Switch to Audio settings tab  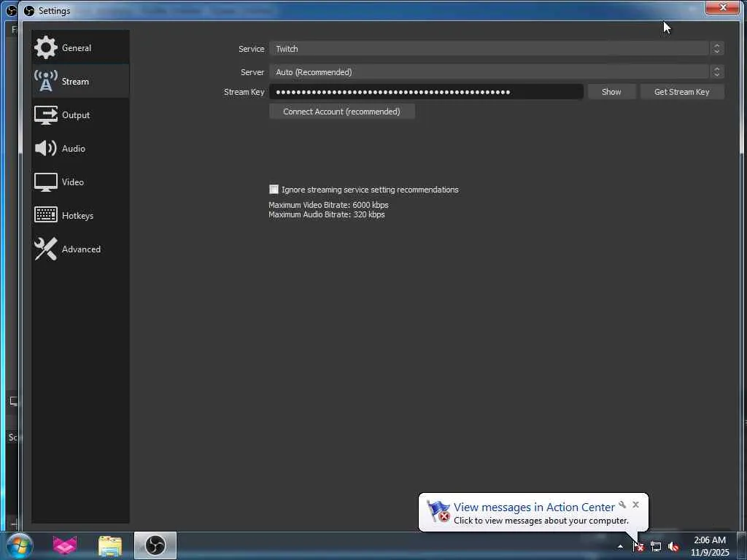point(80,148)
